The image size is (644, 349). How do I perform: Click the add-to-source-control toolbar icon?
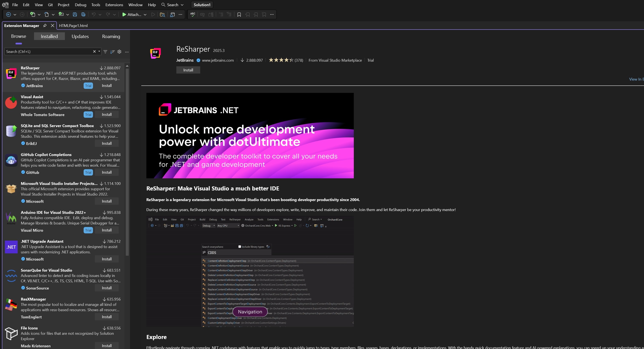[x=61, y=14]
